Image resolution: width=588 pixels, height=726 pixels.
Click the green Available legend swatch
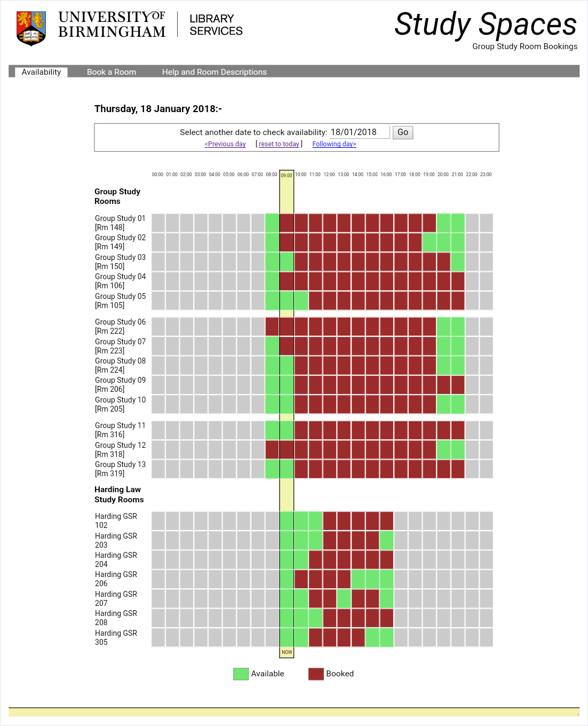point(241,674)
